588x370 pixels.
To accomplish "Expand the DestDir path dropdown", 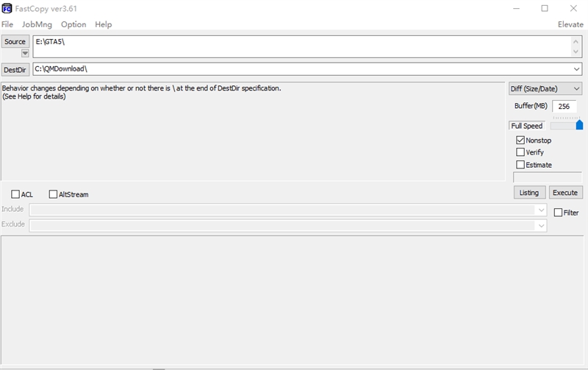I will (x=577, y=69).
